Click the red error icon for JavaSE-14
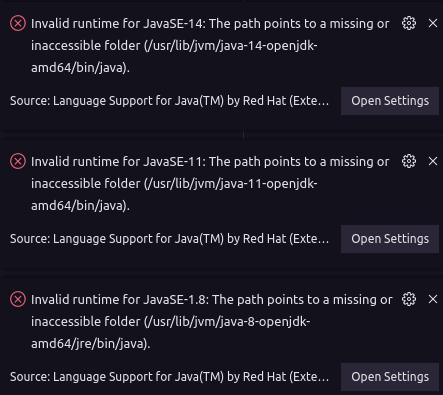Image resolution: width=443 pixels, height=395 pixels. click(18, 24)
